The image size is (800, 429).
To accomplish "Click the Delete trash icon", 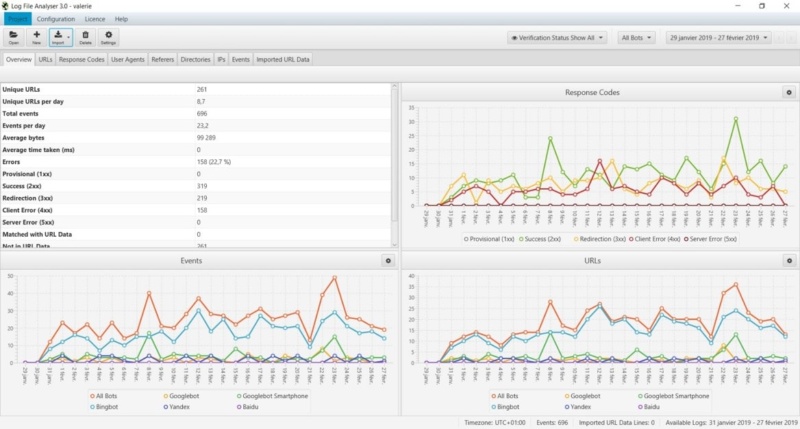I will coord(85,36).
